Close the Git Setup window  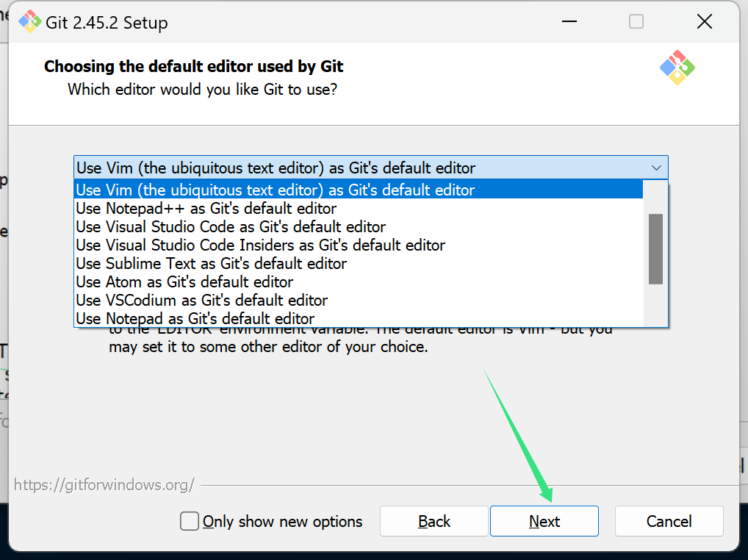(704, 22)
